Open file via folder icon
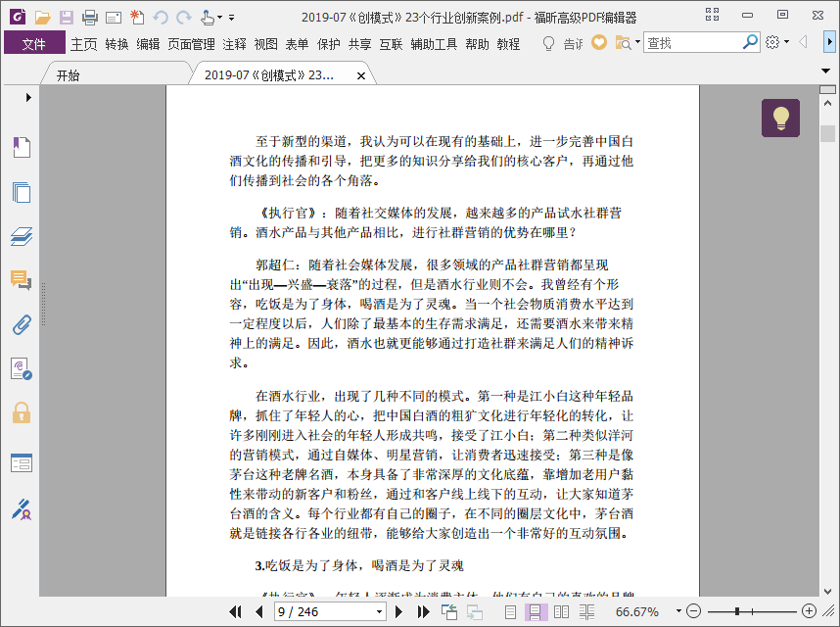 click(42, 18)
